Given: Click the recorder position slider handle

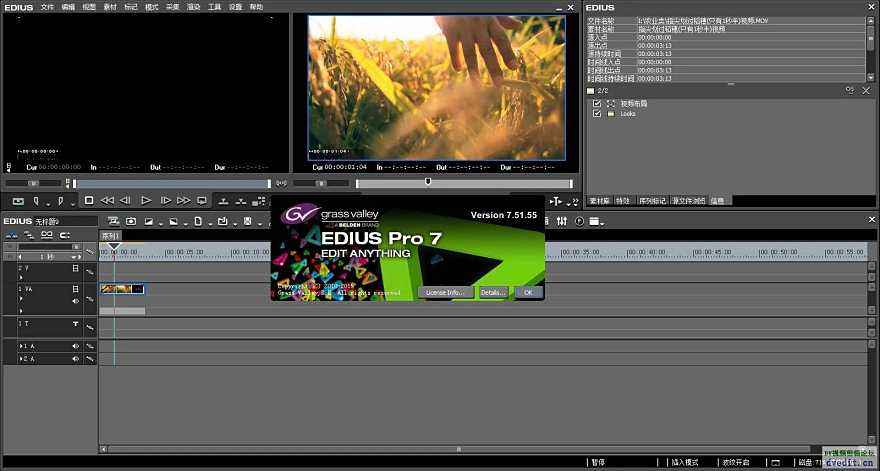Looking at the screenshot, I should 428,181.
